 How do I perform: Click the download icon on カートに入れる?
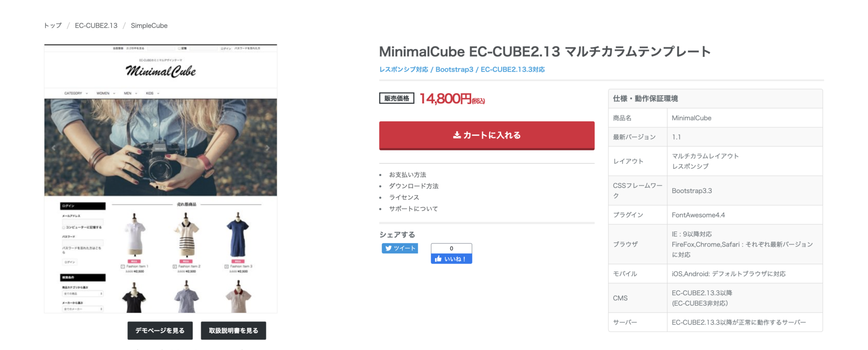click(x=457, y=135)
